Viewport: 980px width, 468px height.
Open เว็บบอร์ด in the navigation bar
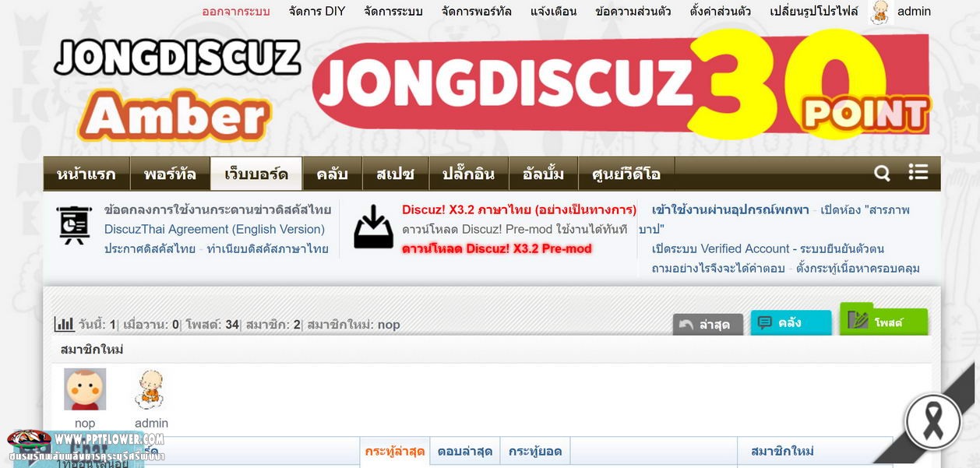256,174
